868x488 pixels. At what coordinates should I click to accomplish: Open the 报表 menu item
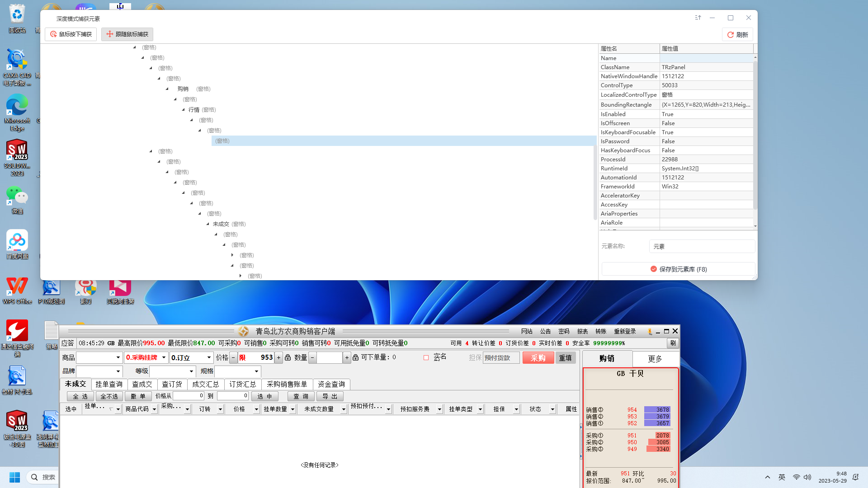point(582,331)
